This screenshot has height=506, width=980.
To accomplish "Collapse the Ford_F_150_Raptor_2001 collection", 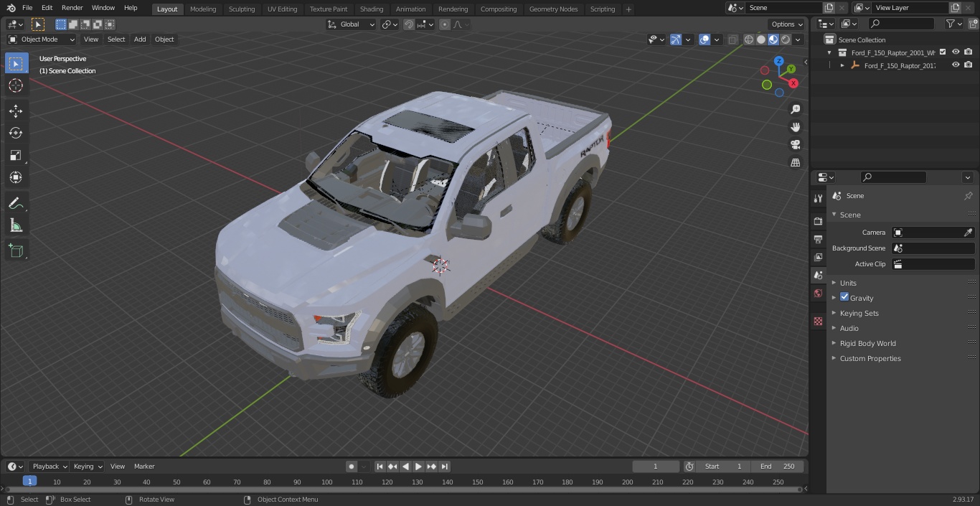I will click(x=830, y=52).
